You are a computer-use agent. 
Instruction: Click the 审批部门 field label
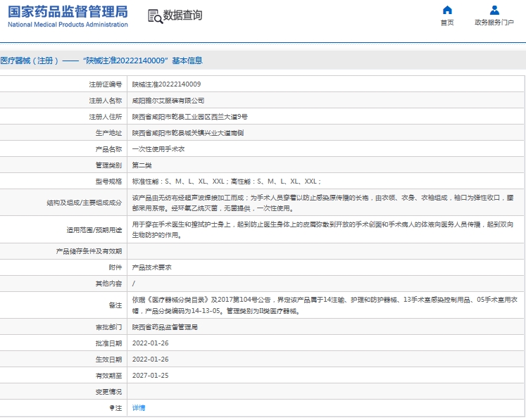point(108,327)
